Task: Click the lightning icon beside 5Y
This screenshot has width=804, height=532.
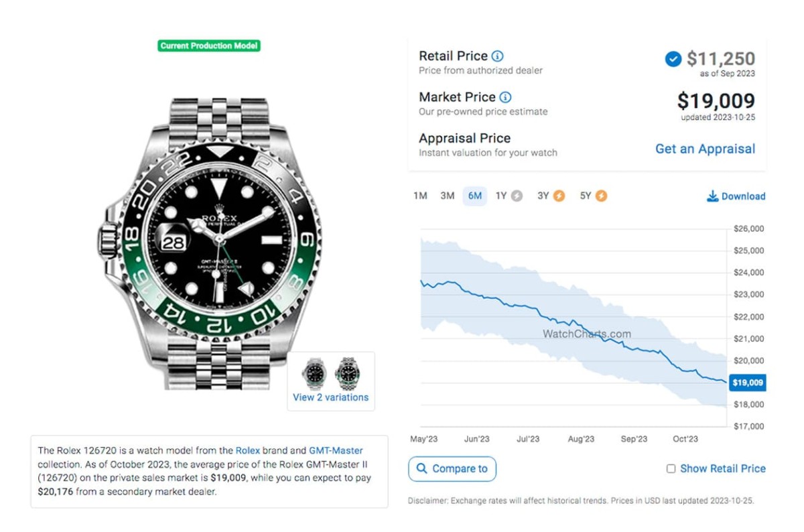Action: pyautogui.click(x=601, y=196)
